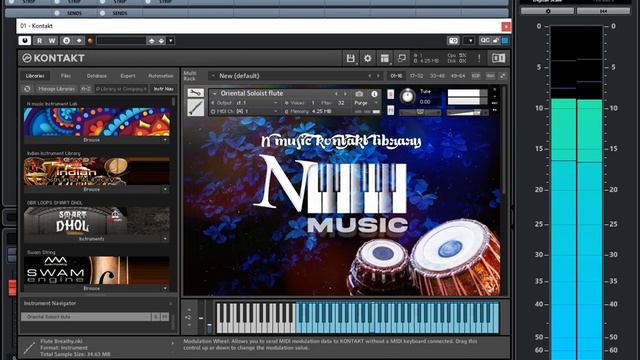Screen dimensions: 640x360
Task: Open dropdown next to snapshot camera
Action: 470,41
